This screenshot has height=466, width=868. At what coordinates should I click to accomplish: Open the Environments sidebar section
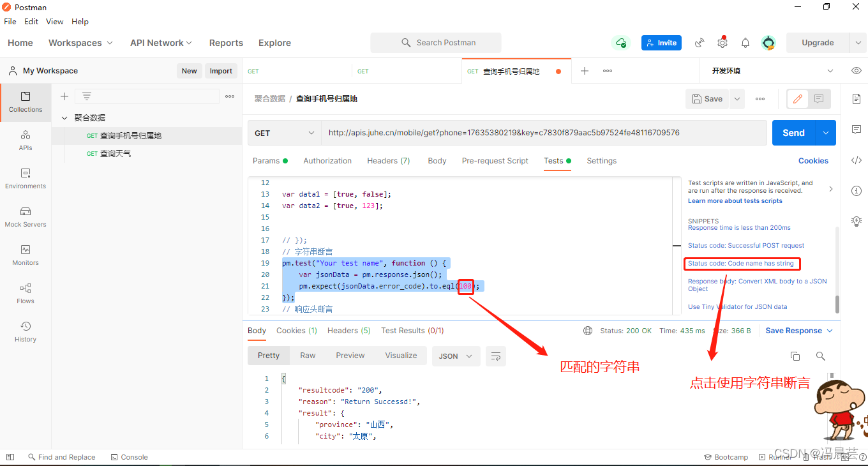26,179
